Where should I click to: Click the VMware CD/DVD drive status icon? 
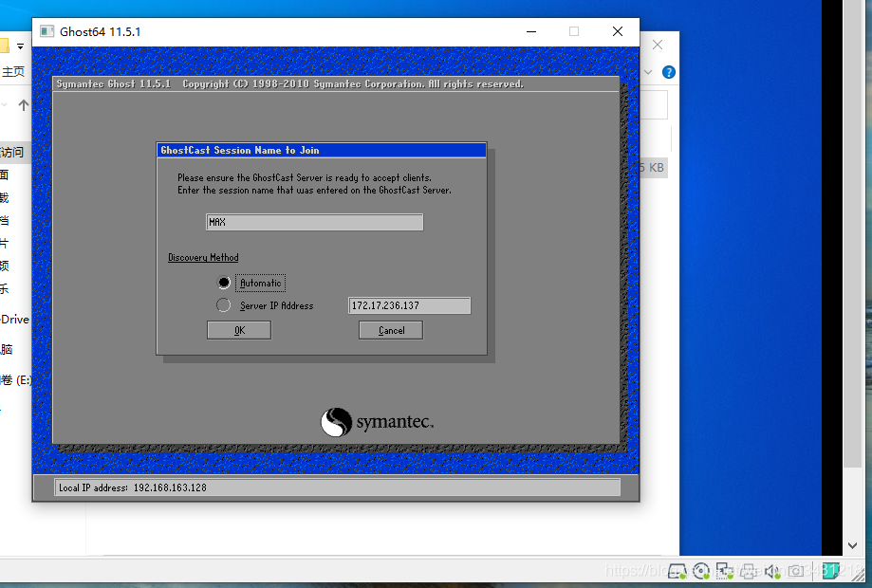coord(701,571)
